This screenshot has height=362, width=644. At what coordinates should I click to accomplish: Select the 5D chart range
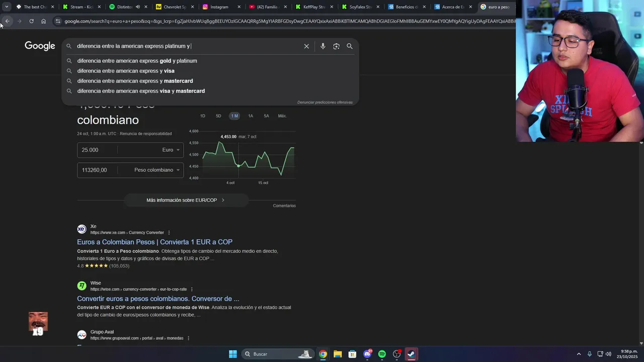click(x=218, y=116)
